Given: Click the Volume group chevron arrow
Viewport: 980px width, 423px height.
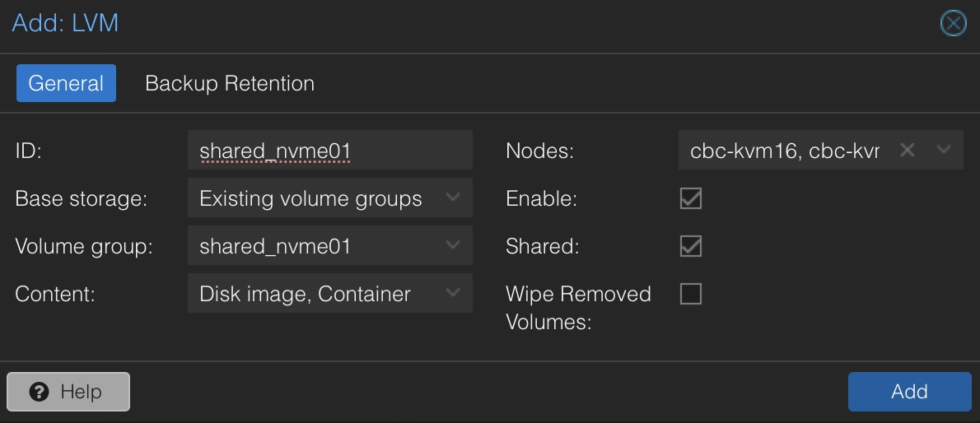Looking at the screenshot, I should pos(452,246).
